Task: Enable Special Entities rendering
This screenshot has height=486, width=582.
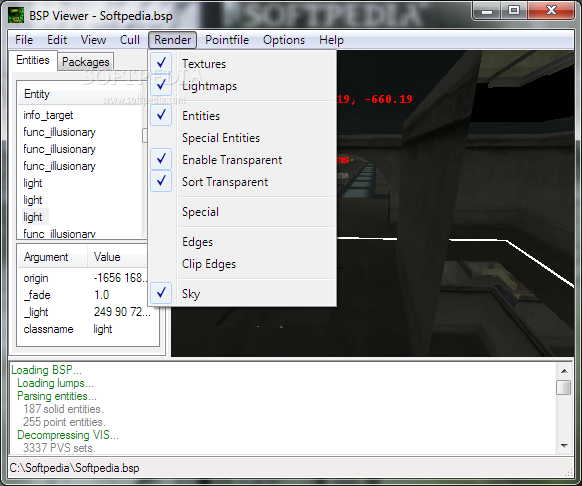Action: coord(242,138)
